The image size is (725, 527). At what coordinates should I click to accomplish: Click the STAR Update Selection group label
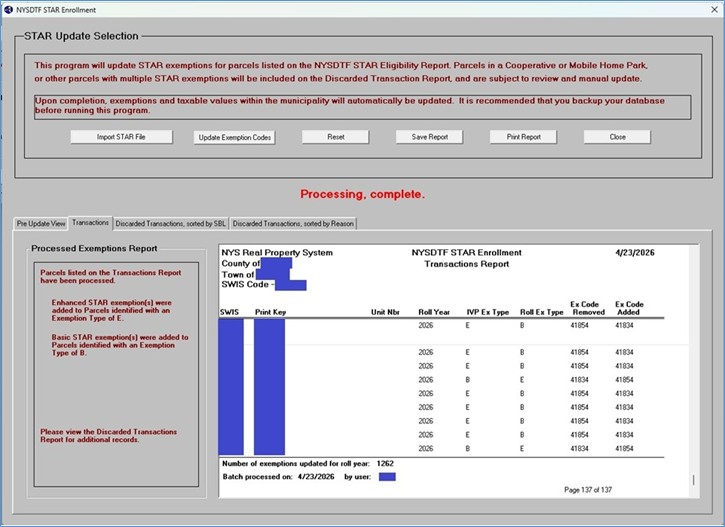pos(81,36)
